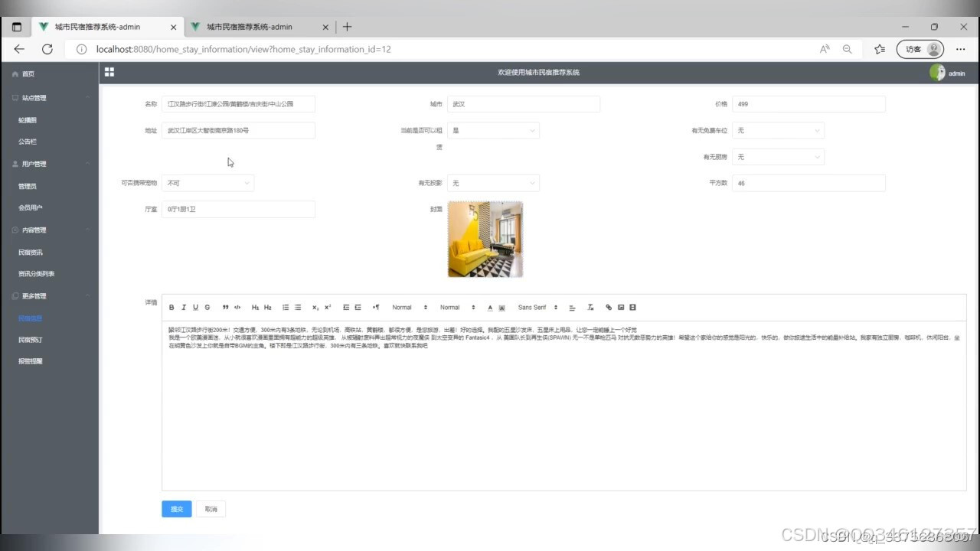Click the clear formatting Tx icon
The image size is (980, 551).
coord(590,307)
